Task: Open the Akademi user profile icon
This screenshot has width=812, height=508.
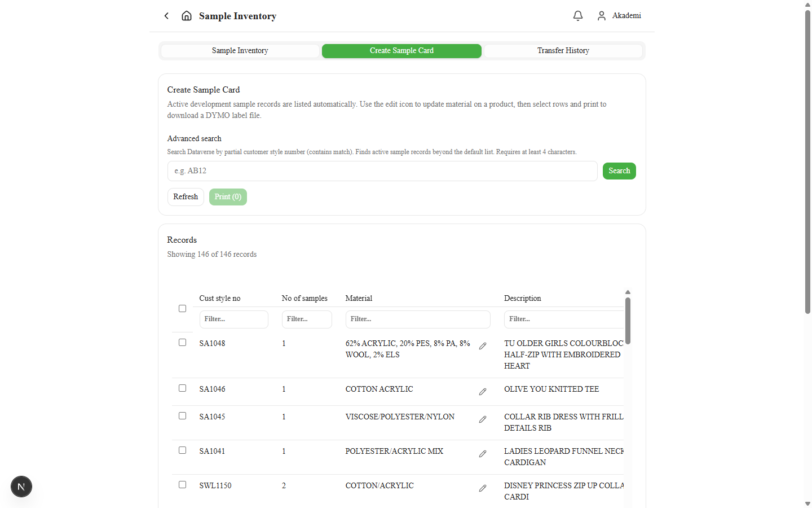Action: pos(602,16)
